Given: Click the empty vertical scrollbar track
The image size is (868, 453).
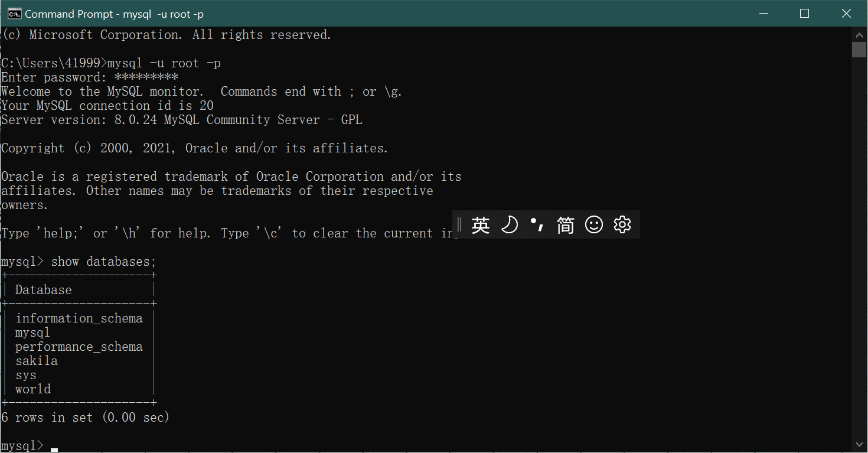Looking at the screenshot, I should (x=860, y=248).
